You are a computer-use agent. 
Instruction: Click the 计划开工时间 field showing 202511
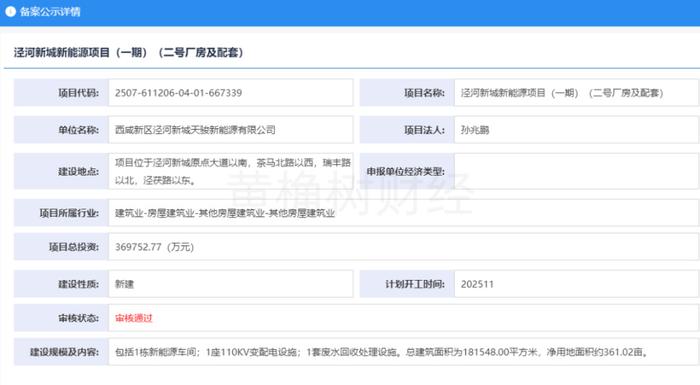click(576, 284)
